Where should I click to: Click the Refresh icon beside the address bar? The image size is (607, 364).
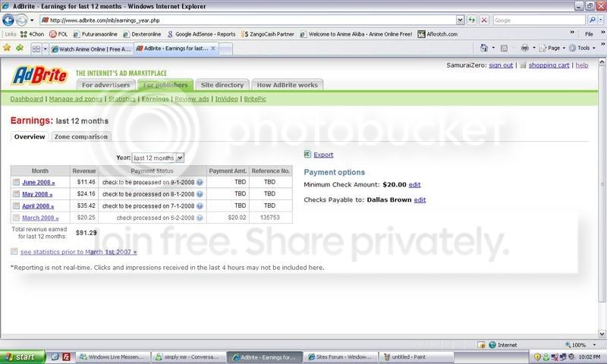click(x=471, y=20)
